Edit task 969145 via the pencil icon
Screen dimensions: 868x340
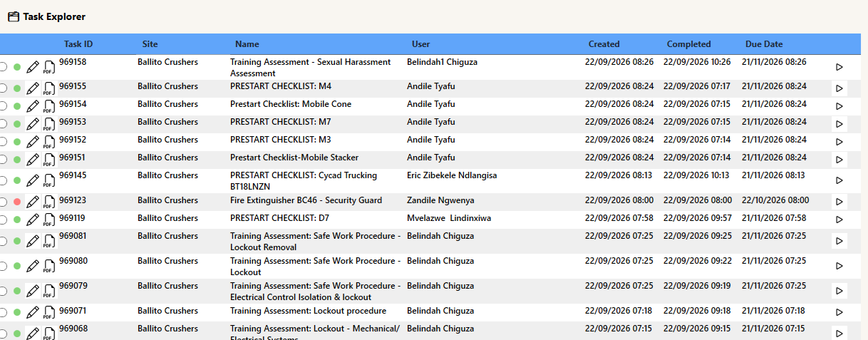click(x=33, y=181)
